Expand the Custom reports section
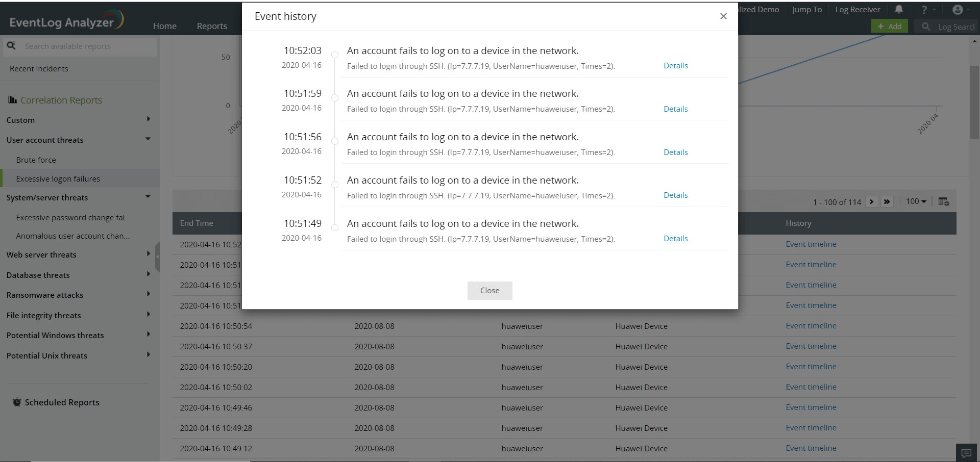Screen dimensions: 980x462 click(148, 119)
